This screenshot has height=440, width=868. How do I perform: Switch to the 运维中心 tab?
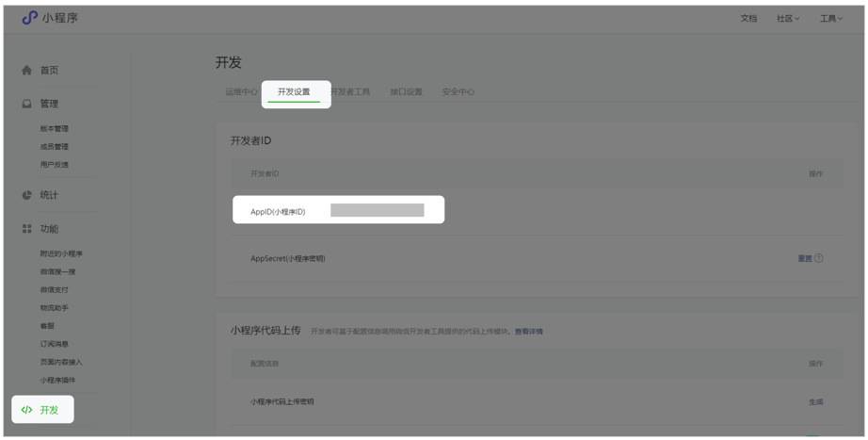(x=241, y=92)
